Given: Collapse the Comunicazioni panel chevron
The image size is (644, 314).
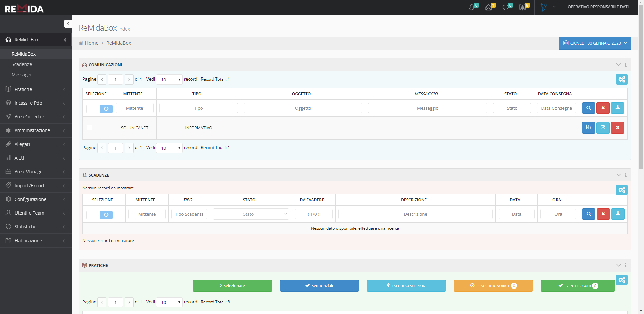Looking at the screenshot, I should pos(619,65).
